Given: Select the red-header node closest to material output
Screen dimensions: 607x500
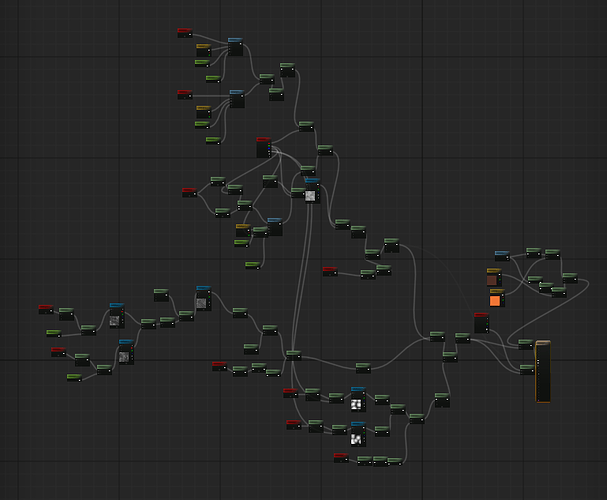Looking at the screenshot, I should [482, 323].
